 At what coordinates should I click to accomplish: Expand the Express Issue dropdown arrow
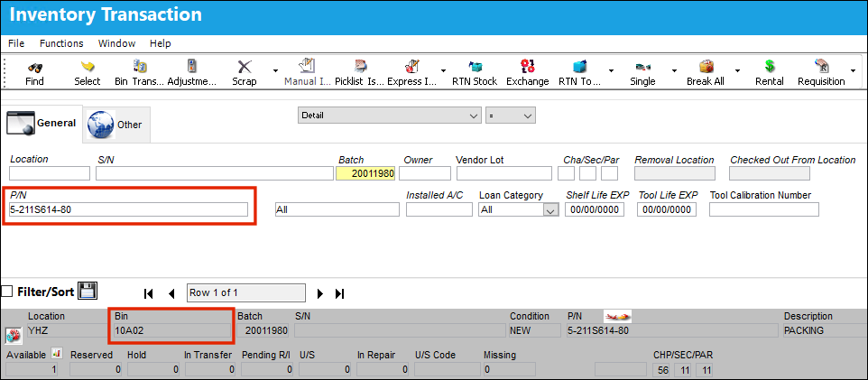[443, 70]
